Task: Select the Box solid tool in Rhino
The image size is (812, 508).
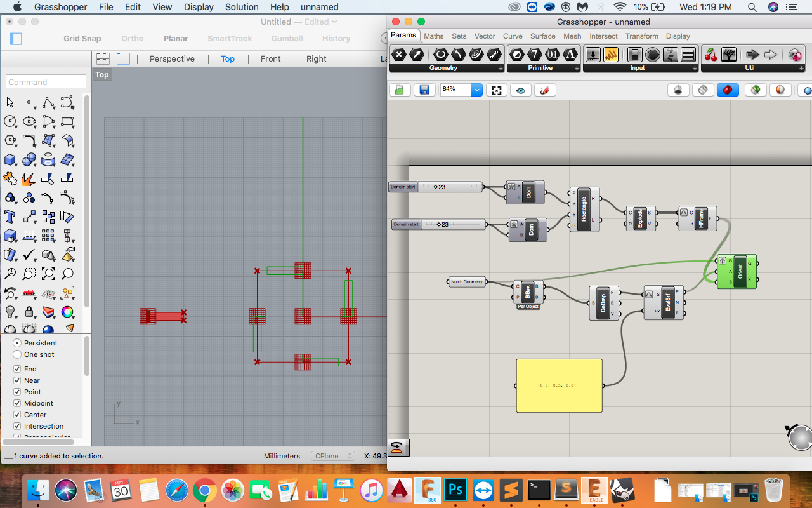Action: pos(10,160)
